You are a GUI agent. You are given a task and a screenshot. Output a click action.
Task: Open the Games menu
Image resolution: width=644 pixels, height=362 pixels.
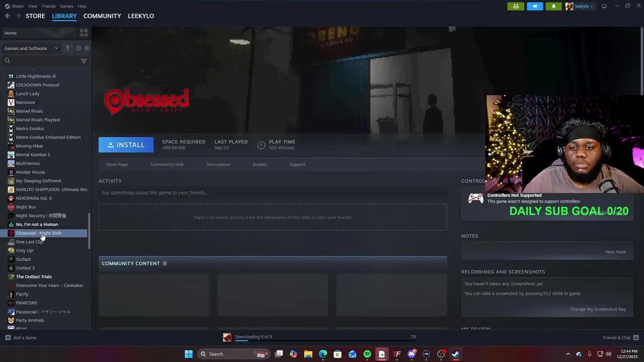67,6
